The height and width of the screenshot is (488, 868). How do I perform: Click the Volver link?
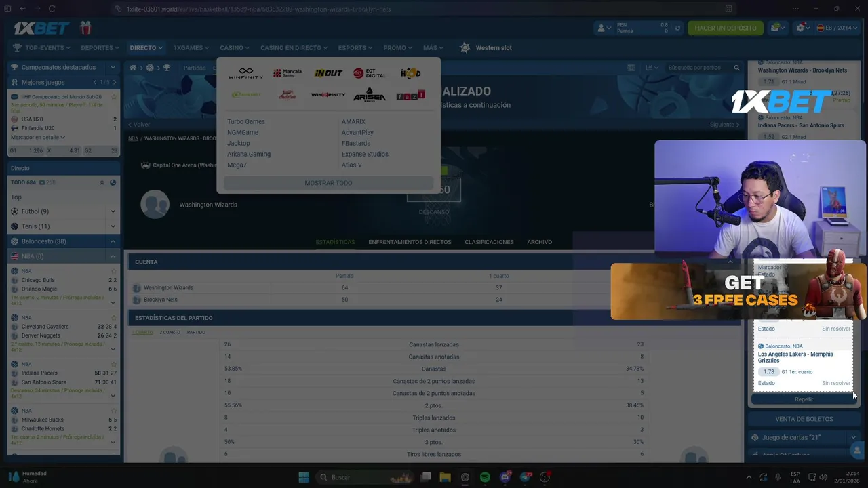[139, 125]
